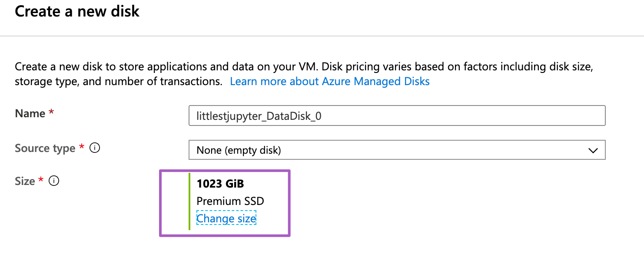Click the red asterisk next to Name
644x264 pixels.
pyautogui.click(x=51, y=113)
